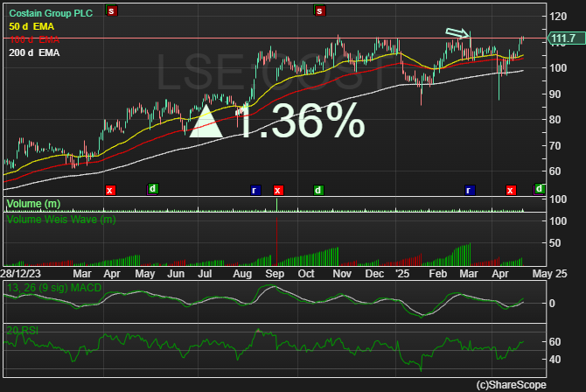Click the Nov label on the date axis
The image size is (586, 392).
click(x=342, y=274)
